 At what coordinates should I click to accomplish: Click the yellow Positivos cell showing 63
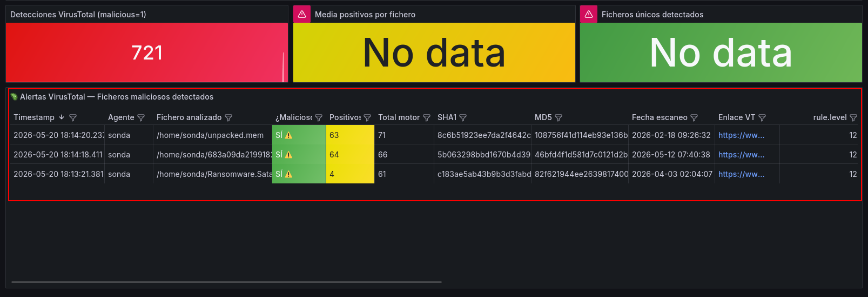[350, 135]
